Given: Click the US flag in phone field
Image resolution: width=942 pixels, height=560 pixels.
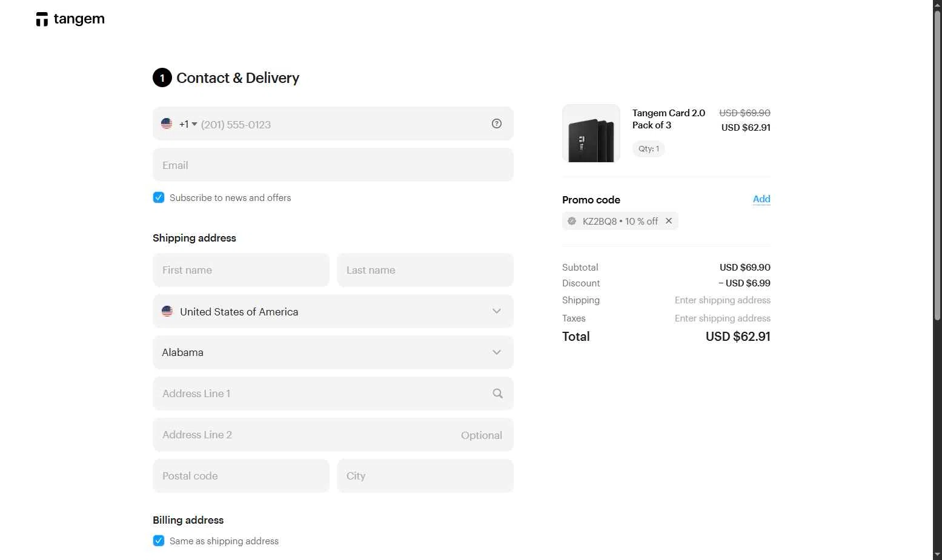Looking at the screenshot, I should (x=167, y=124).
